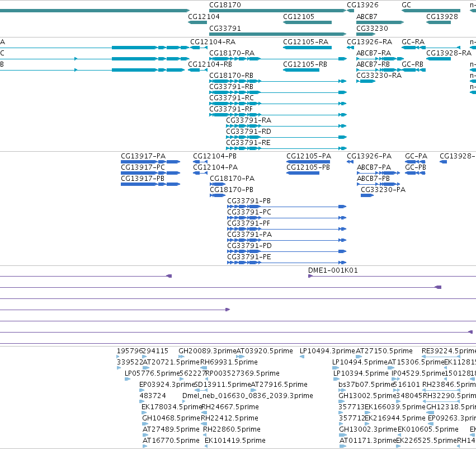Open protein CG33791-PF label

[x=248, y=223]
